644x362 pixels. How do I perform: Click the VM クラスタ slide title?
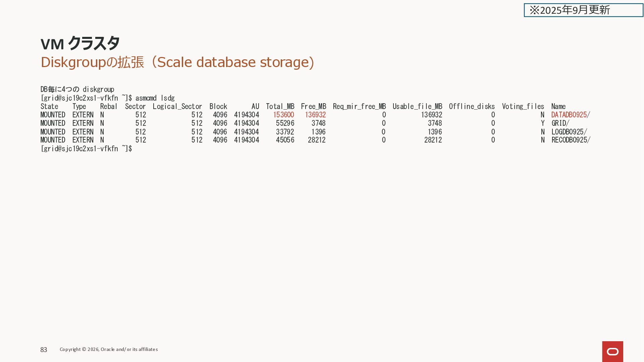point(80,44)
